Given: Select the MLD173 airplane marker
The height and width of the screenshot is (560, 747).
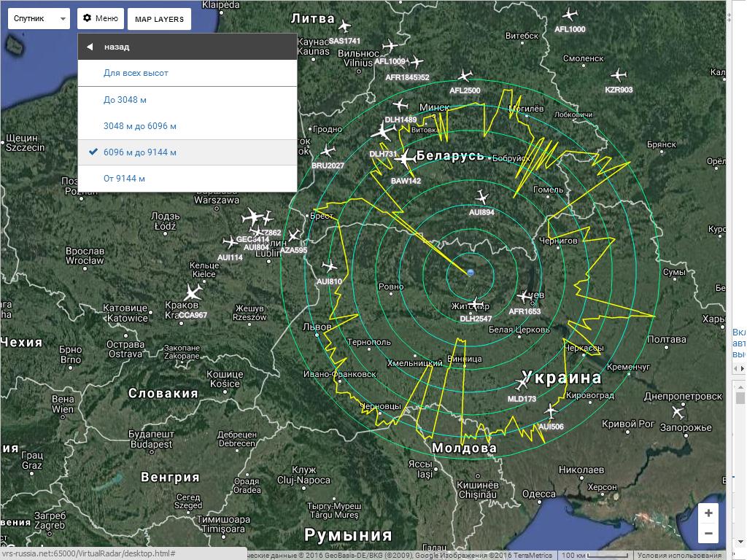Looking at the screenshot, I should click(522, 384).
